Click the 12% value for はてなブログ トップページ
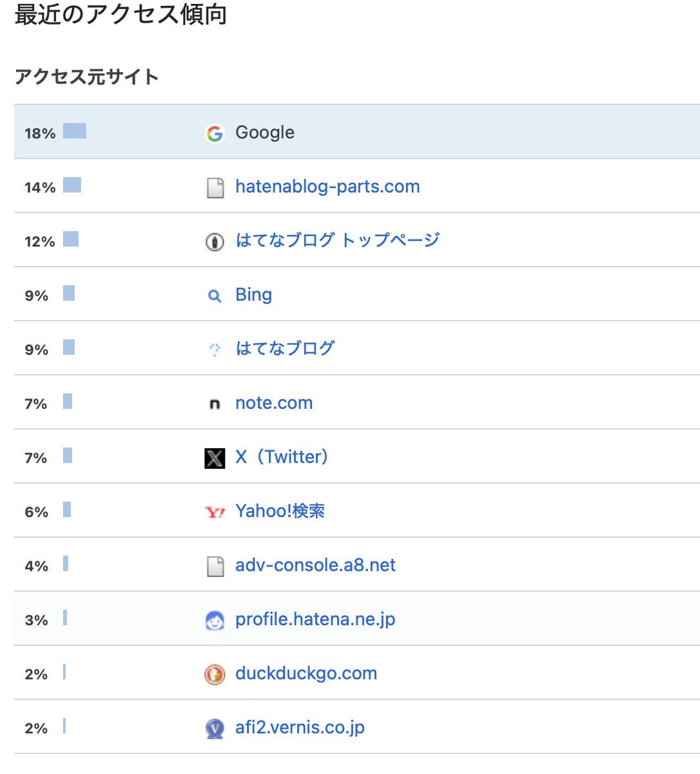The image size is (700, 774). coord(40,242)
